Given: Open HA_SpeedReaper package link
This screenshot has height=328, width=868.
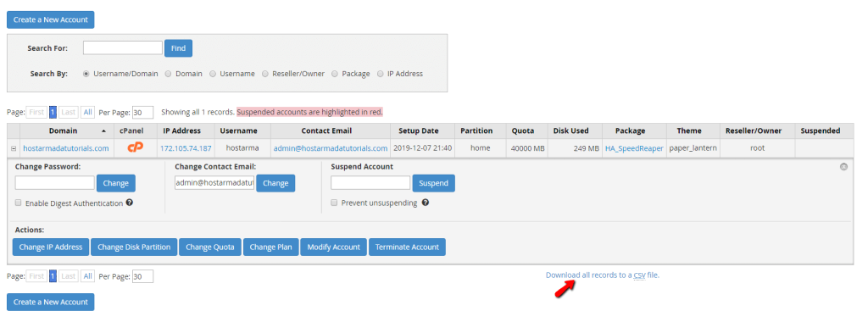Looking at the screenshot, I should pos(634,148).
